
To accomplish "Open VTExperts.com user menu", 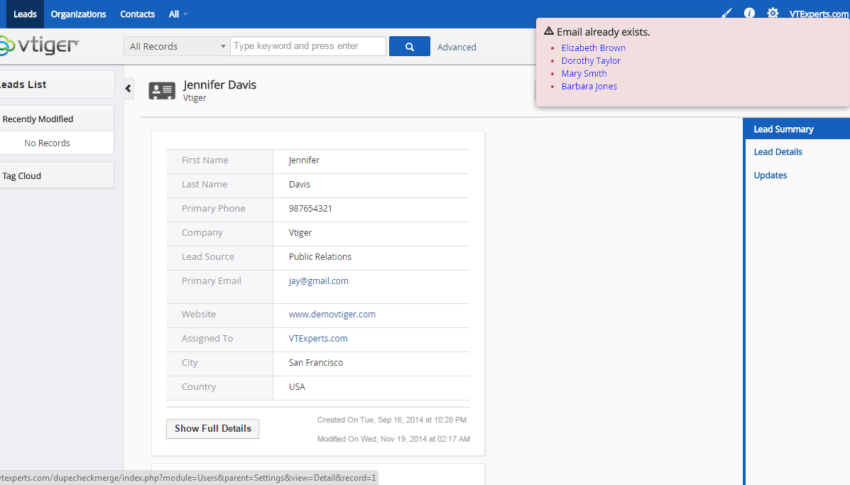I will click(819, 14).
